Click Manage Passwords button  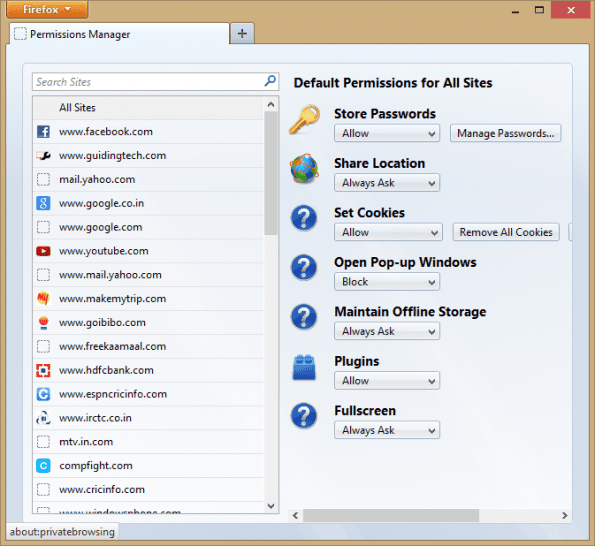point(505,134)
